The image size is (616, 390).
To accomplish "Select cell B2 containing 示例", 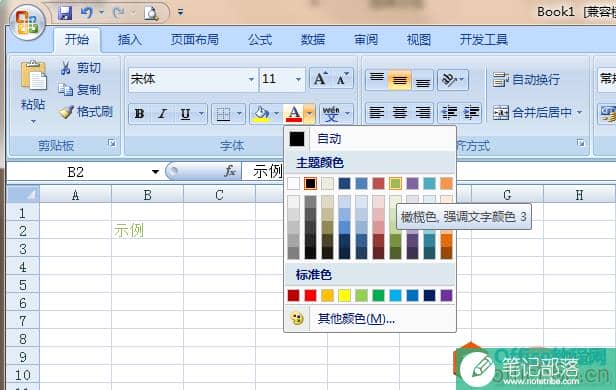I will 147,230.
